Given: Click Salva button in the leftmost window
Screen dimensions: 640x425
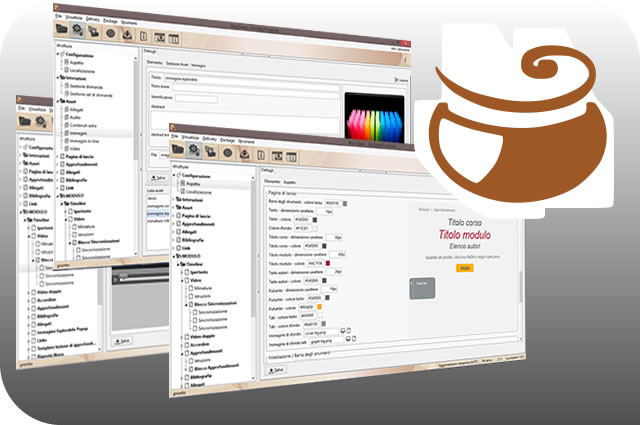Looking at the screenshot, I should pyautogui.click(x=122, y=340).
